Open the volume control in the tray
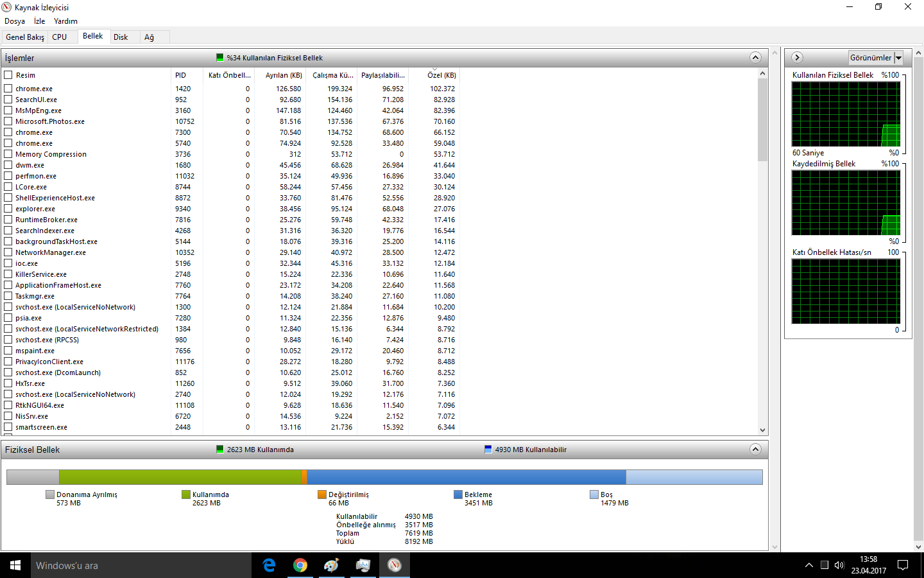Viewport: 924px width, 578px height. click(x=839, y=565)
